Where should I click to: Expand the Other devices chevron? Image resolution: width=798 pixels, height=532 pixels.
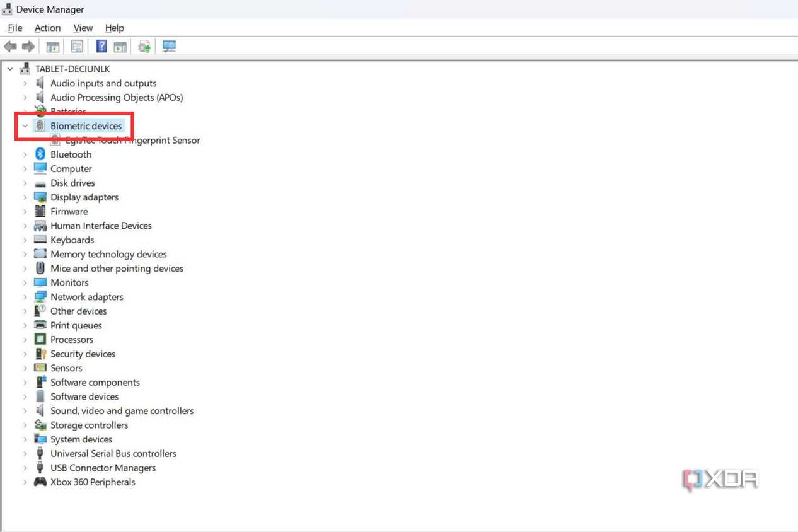(x=25, y=311)
